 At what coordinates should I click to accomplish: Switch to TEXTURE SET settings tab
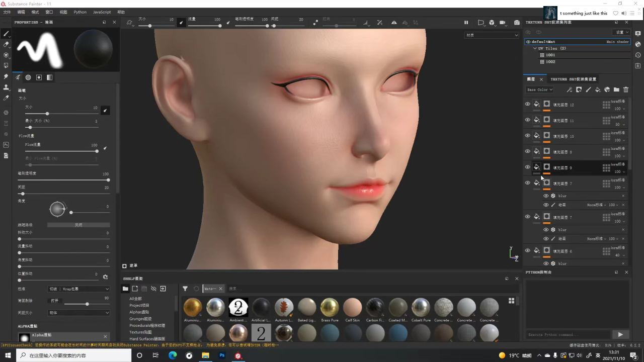click(x=573, y=79)
